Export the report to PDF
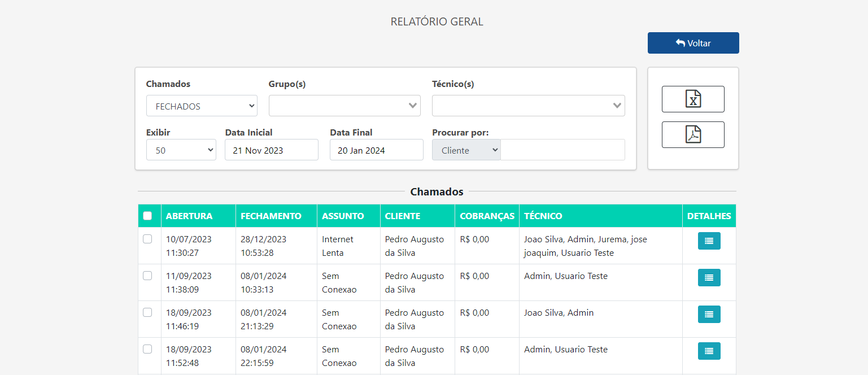Viewport: 868px width, 375px height. 693,134
